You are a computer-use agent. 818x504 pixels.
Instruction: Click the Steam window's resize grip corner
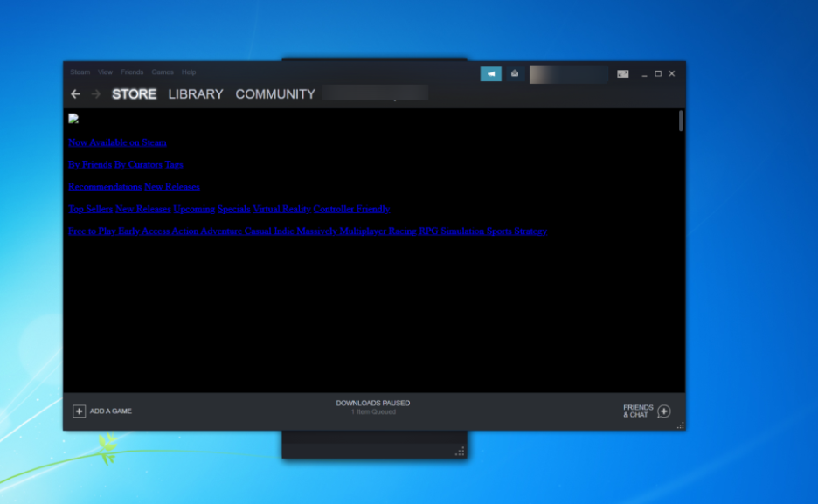(681, 425)
